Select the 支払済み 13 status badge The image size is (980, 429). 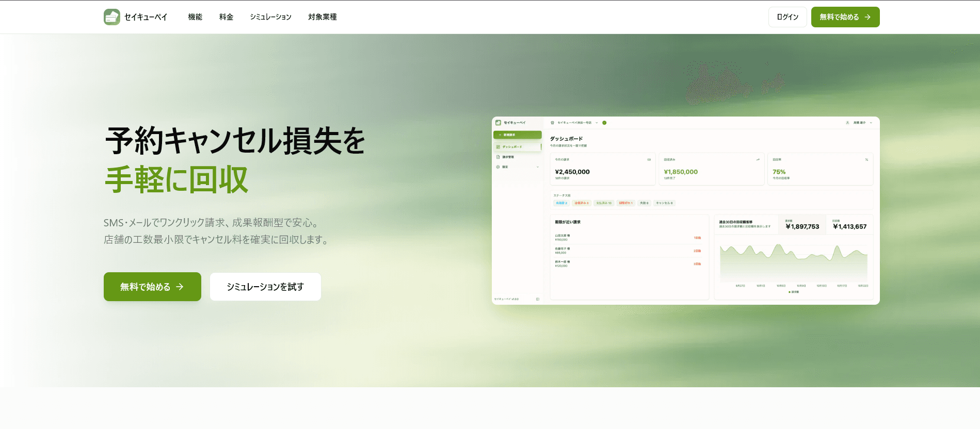point(604,203)
